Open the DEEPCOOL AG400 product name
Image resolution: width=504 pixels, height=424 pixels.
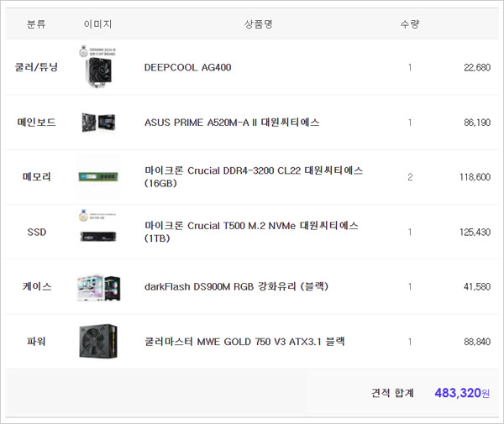(x=187, y=67)
